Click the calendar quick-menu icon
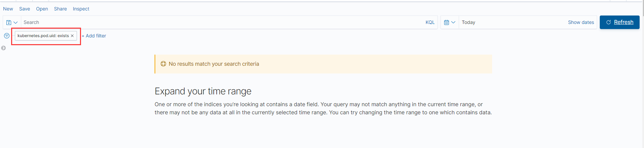 pos(447,23)
